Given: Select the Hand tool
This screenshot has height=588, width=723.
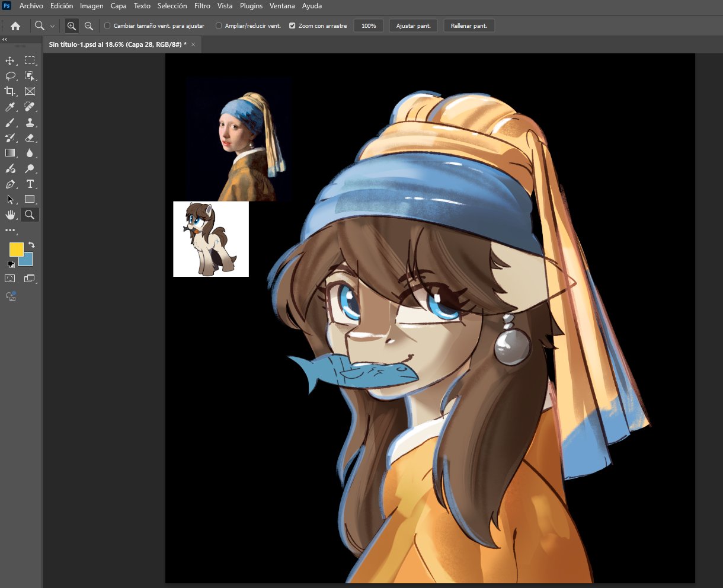Looking at the screenshot, I should click(10, 215).
